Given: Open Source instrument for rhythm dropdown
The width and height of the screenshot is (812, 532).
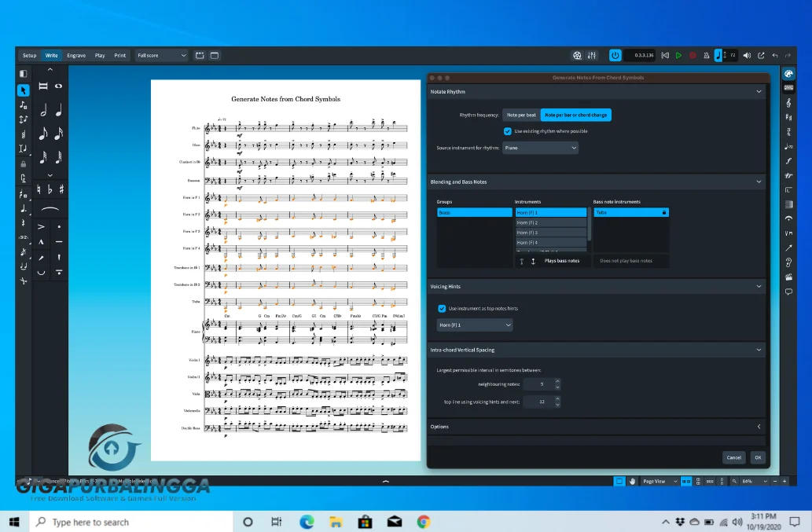Looking at the screenshot, I should pyautogui.click(x=540, y=148).
